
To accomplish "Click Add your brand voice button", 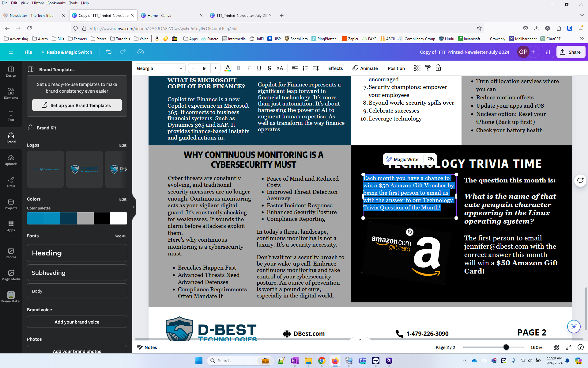I will tap(77, 322).
